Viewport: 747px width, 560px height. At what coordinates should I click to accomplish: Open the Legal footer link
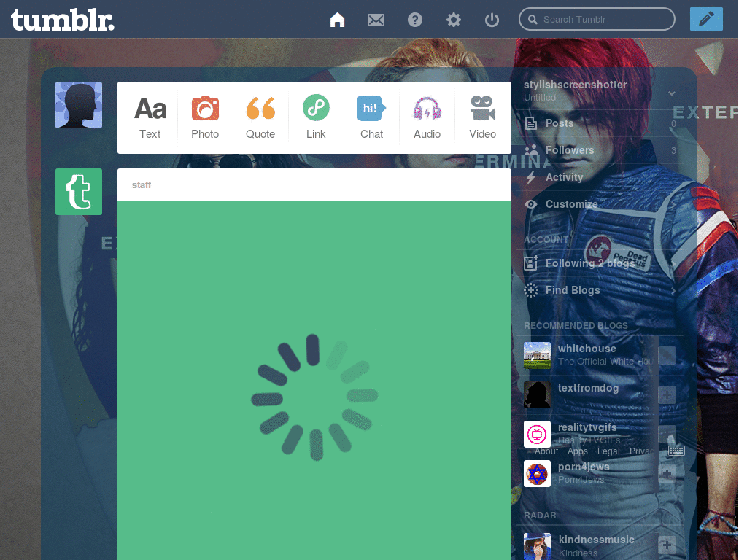coord(608,451)
